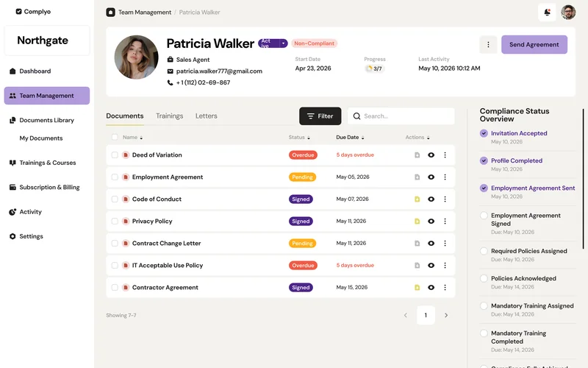
Task: Sort by the Actions column
Action: point(417,138)
